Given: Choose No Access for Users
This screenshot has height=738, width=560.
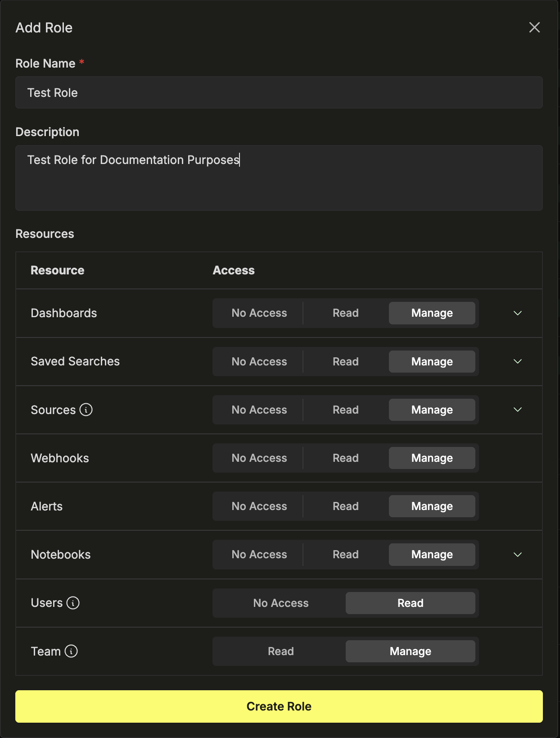Looking at the screenshot, I should [280, 603].
